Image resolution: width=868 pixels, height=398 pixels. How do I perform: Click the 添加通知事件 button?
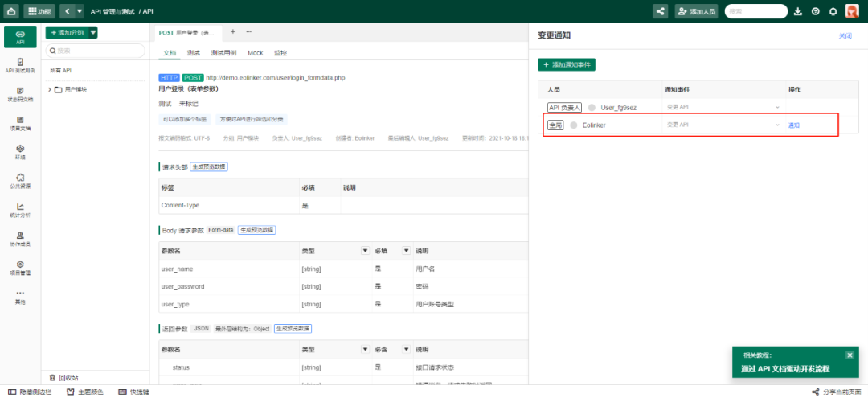pyautogui.click(x=567, y=64)
